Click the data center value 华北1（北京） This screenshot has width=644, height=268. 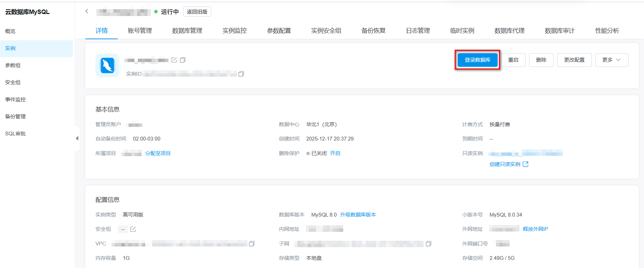pyautogui.click(x=321, y=124)
